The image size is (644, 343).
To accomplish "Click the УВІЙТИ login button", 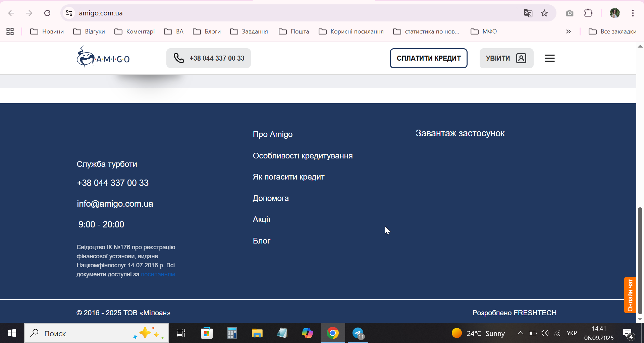I will [x=506, y=58].
